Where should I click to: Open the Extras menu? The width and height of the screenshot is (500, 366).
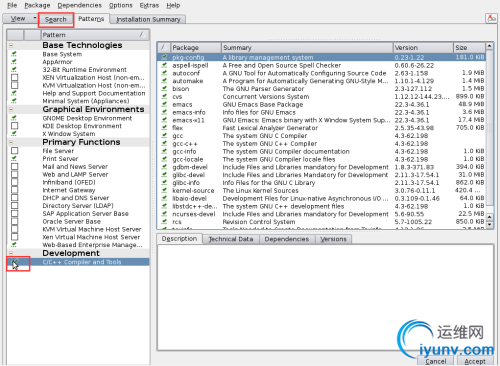(149, 5)
